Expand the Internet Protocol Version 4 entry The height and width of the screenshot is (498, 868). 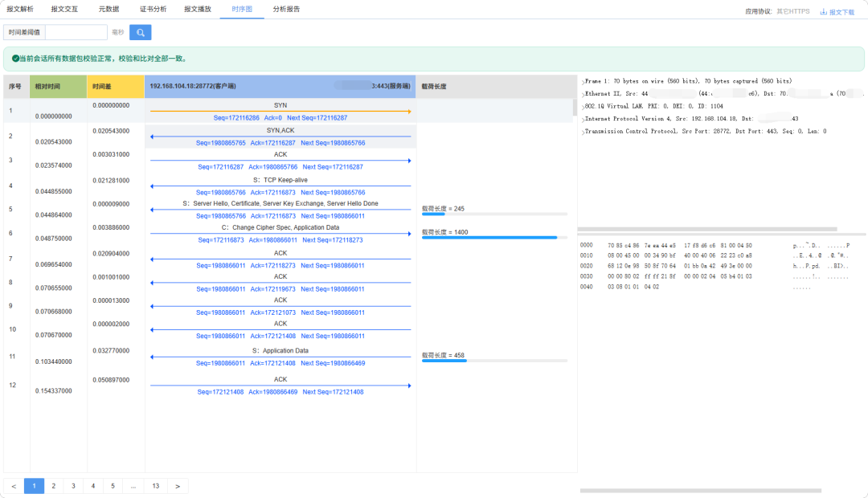583,119
